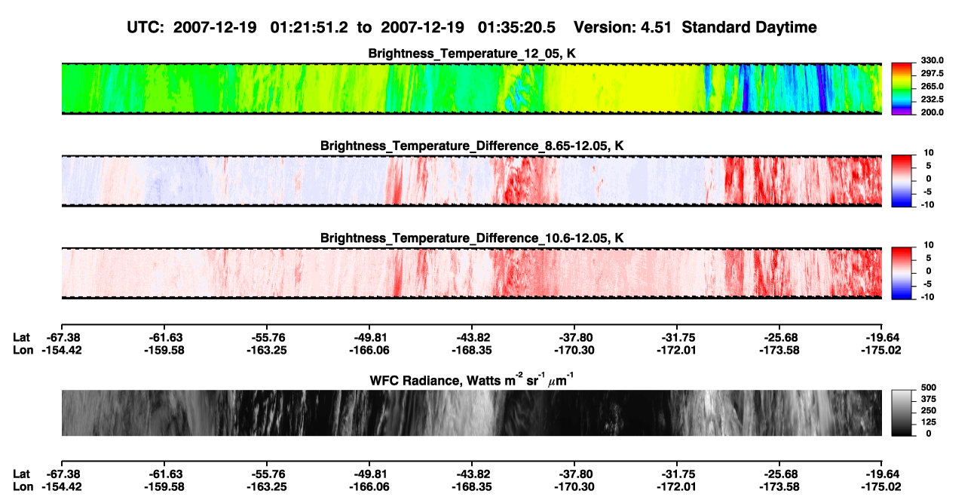Click the 200.0 colorbar tick label
The height and width of the screenshot is (503, 980).
[x=932, y=112]
